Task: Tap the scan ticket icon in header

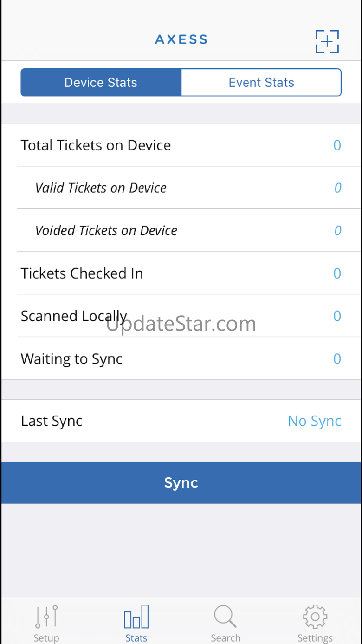Action: click(327, 42)
